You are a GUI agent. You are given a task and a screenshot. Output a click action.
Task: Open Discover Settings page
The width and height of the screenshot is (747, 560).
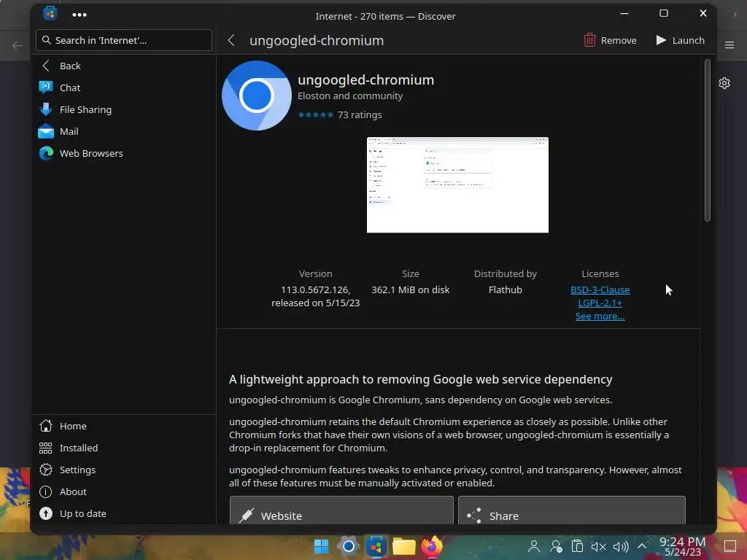124,470
